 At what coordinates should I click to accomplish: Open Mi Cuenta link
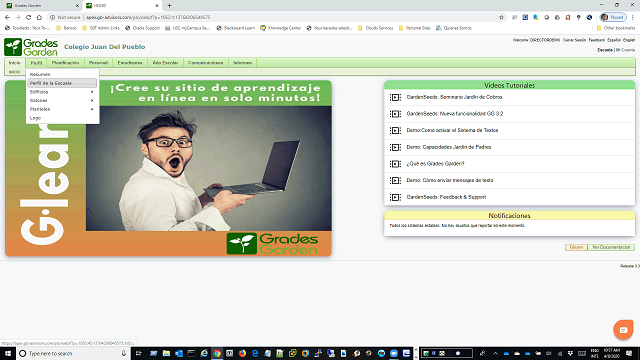coord(625,50)
